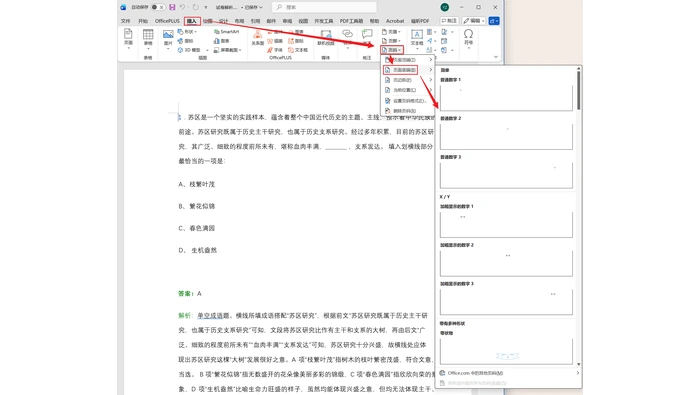Image resolution: width=700 pixels, height=395 pixels.
Task: Click the gallery scrollbar down arrow
Action: (x=579, y=364)
